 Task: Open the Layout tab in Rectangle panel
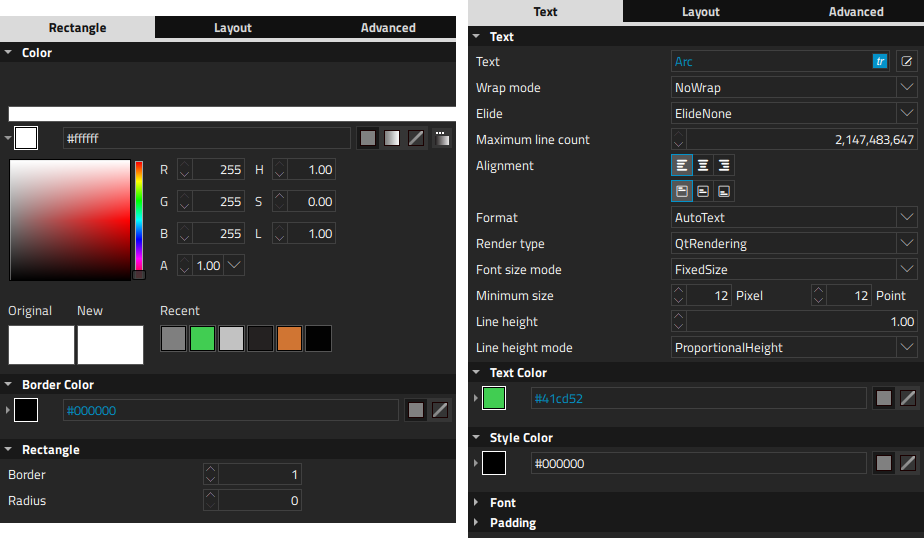point(233,28)
